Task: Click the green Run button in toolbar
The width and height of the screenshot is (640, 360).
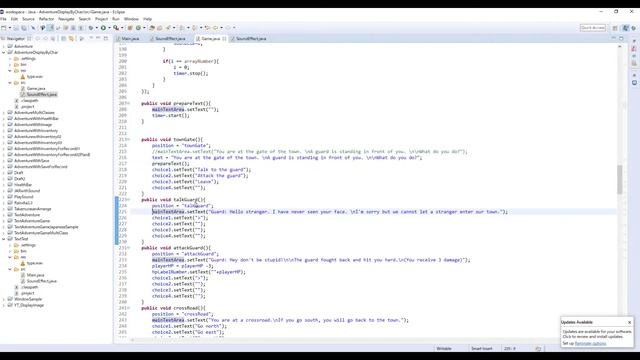Action: pyautogui.click(x=103, y=28)
